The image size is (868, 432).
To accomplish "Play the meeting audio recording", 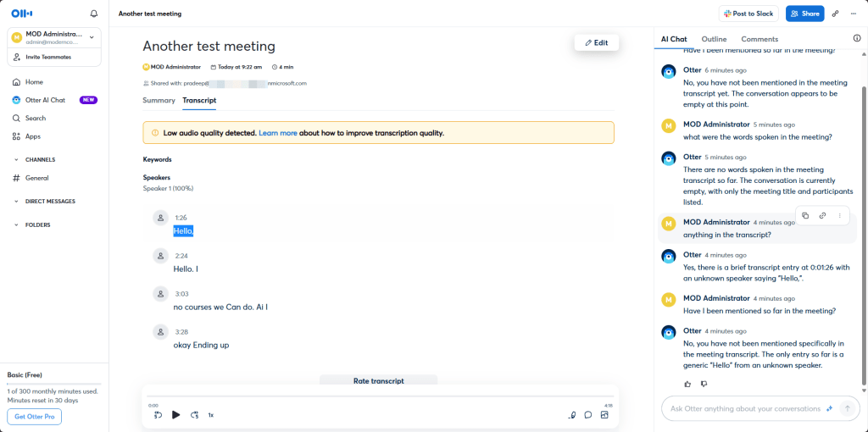I will coord(176,415).
